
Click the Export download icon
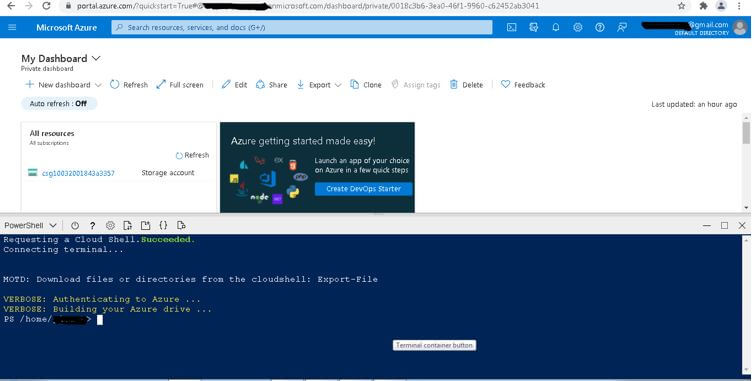(x=300, y=84)
